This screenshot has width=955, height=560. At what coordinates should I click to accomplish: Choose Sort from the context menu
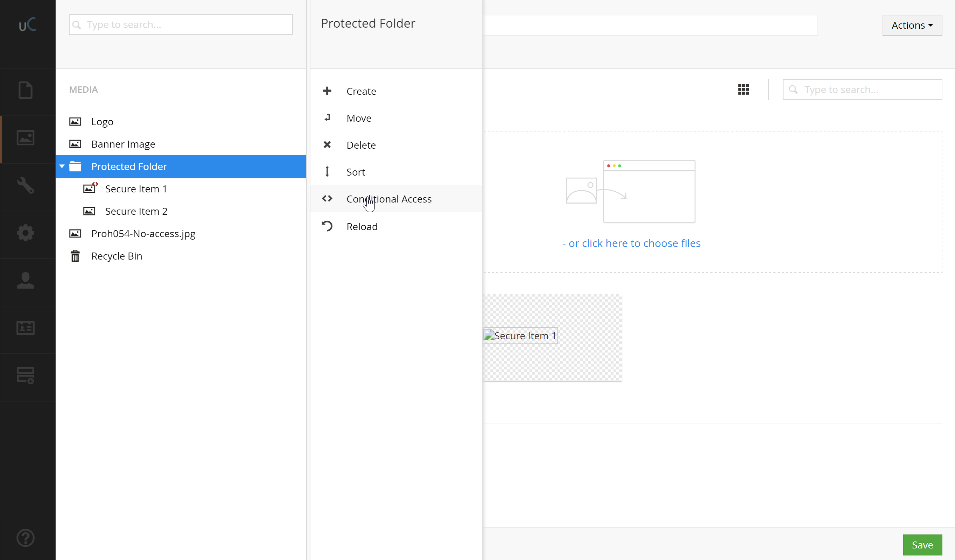tap(396, 172)
